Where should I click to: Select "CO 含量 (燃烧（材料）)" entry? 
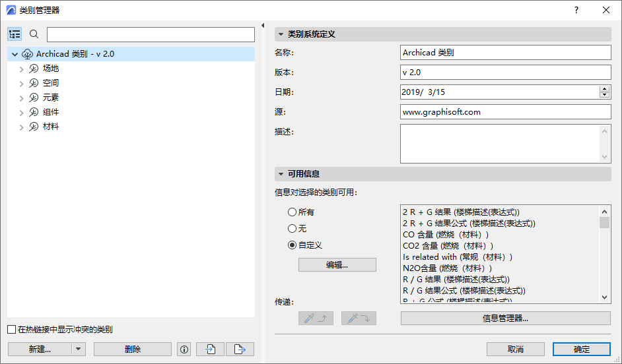click(x=446, y=235)
